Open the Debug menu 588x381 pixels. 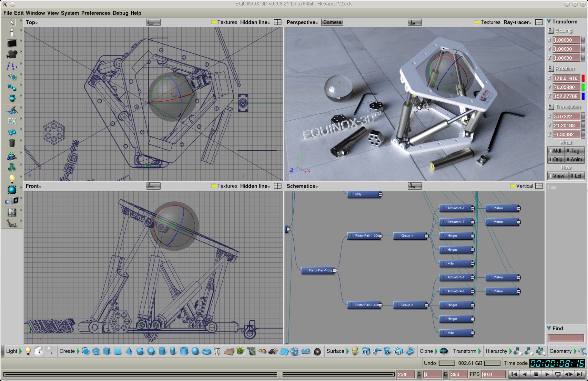pos(120,13)
